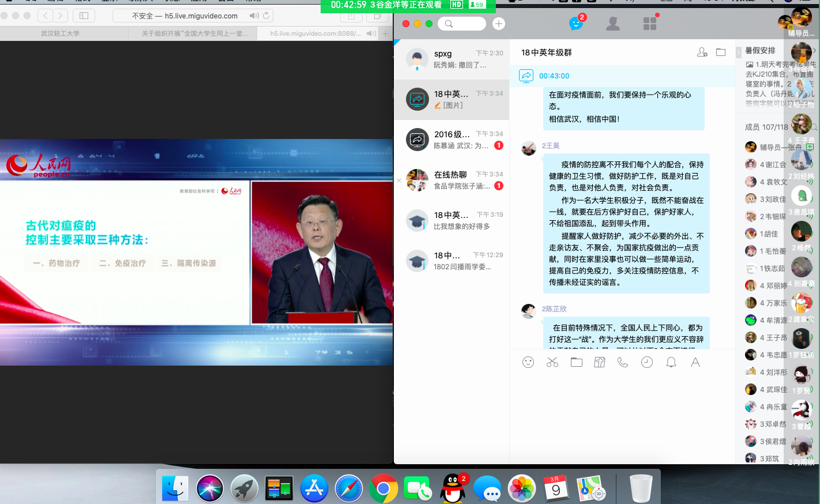Image resolution: width=820 pixels, height=504 pixels.
Task: Click the bell notification icon in chat toolbar
Action: [671, 362]
